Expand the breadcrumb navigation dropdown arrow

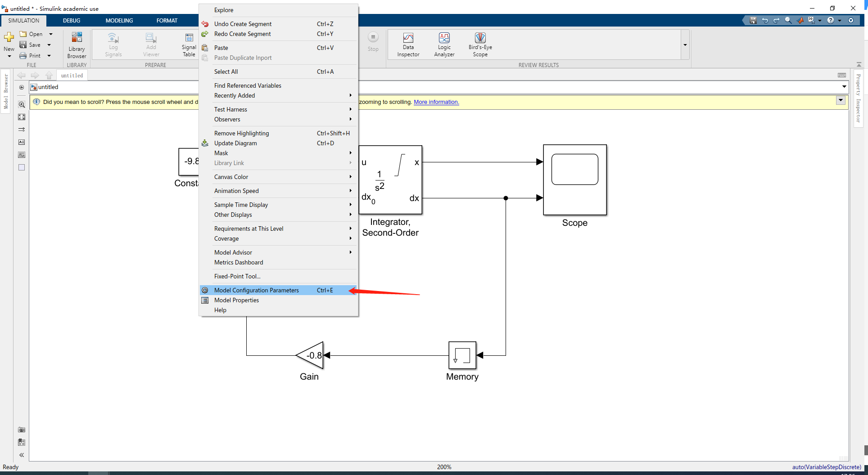click(x=845, y=87)
